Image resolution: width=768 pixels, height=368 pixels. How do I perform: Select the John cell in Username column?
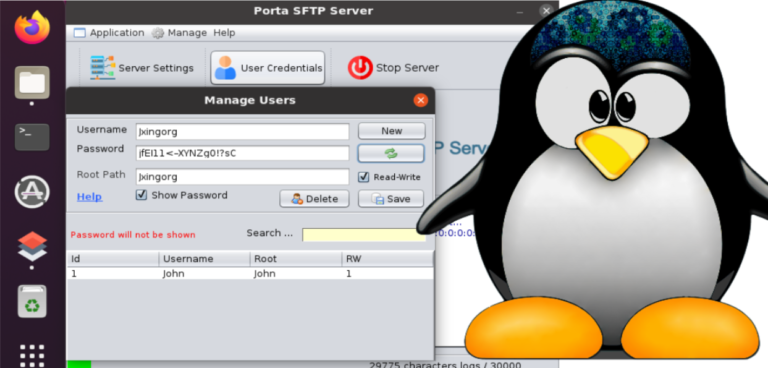[x=204, y=274]
